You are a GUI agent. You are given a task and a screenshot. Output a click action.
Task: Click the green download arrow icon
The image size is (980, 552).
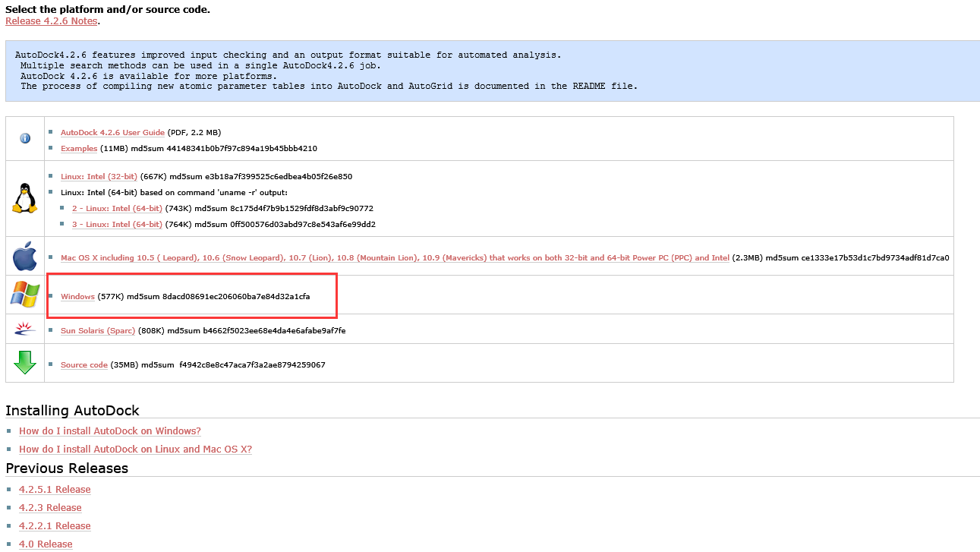(x=25, y=362)
